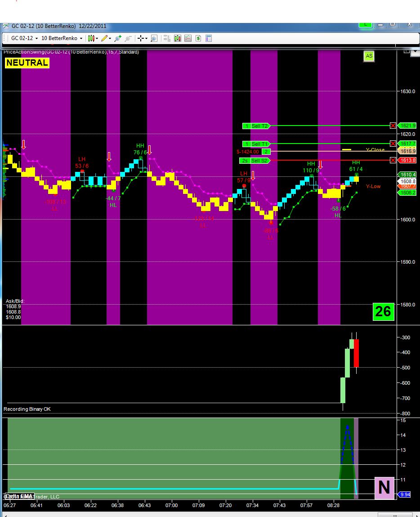
Task: Click the 1606.2 green price marker
Action: pyautogui.click(x=407, y=193)
